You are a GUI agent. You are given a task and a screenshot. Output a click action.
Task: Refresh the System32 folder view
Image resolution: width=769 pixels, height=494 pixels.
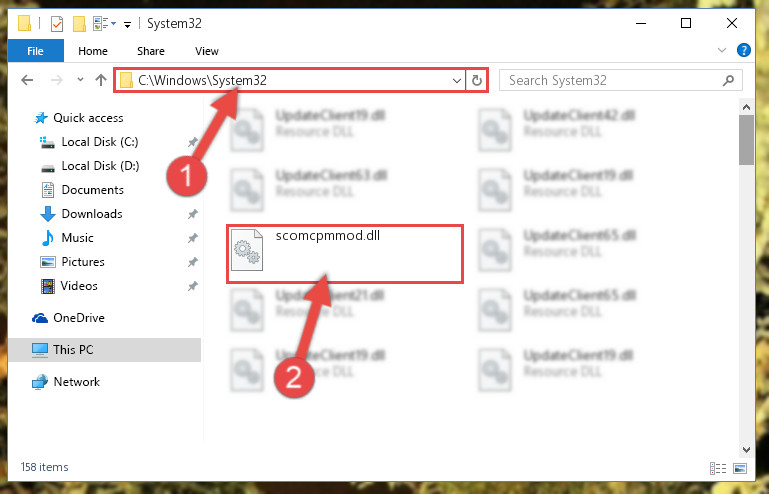pyautogui.click(x=477, y=80)
